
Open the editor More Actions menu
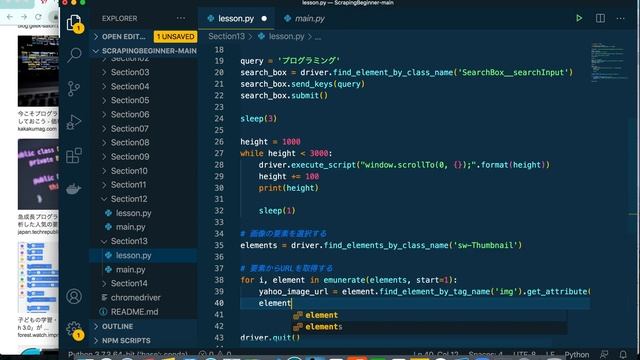point(620,18)
